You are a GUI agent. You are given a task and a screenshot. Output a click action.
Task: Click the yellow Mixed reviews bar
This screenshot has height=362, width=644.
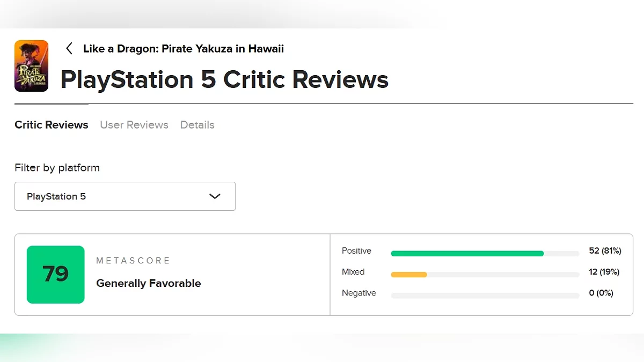click(409, 275)
